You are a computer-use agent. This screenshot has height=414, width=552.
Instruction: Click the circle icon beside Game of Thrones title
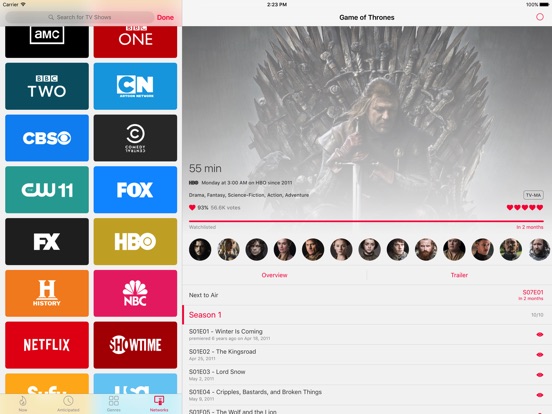click(x=540, y=17)
